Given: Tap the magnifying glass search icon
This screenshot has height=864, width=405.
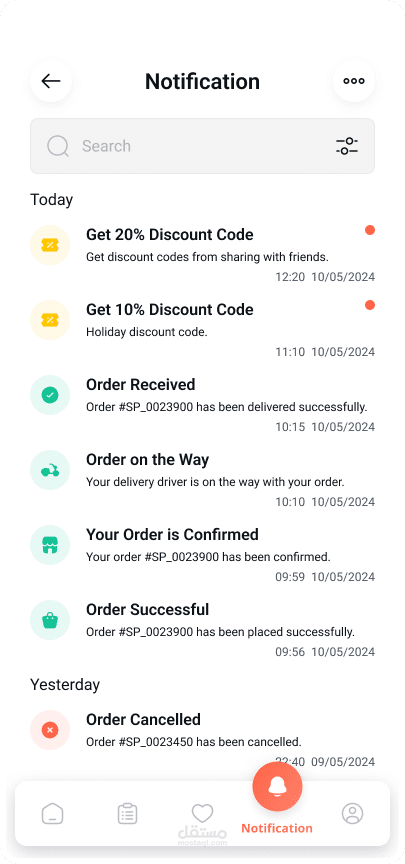Looking at the screenshot, I should 58,146.
